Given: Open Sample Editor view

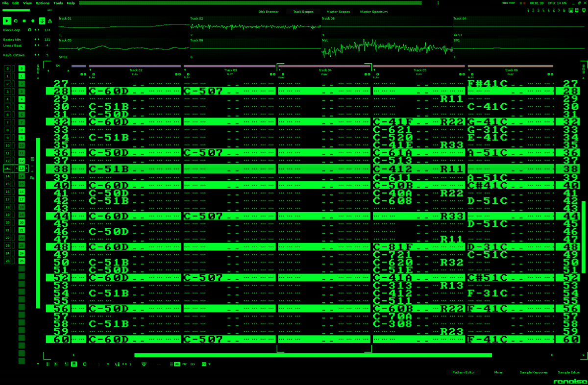Looking at the screenshot, I should pyautogui.click(x=568, y=372).
